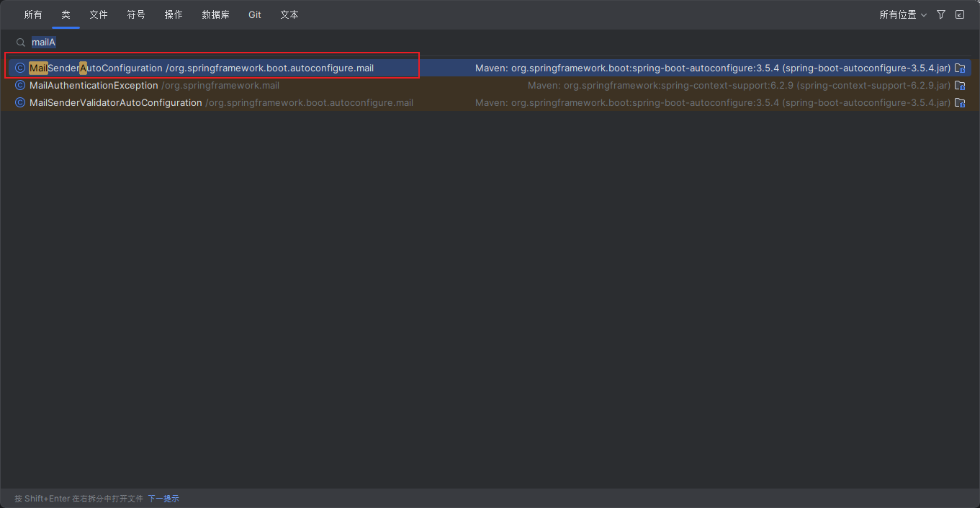
Task: Click library icon on MailAuthenticationException row
Action: [960, 85]
